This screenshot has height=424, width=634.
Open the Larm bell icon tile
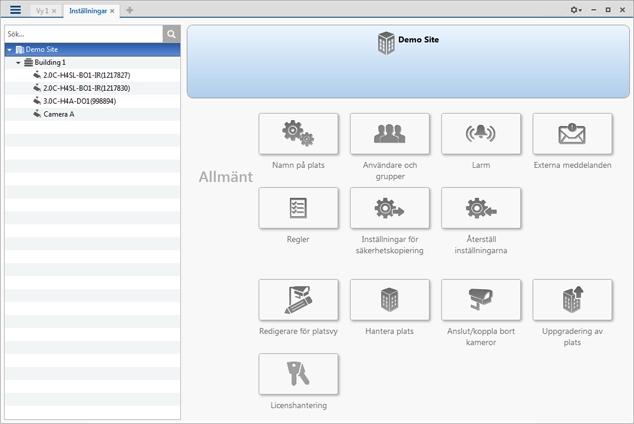pyautogui.click(x=481, y=134)
